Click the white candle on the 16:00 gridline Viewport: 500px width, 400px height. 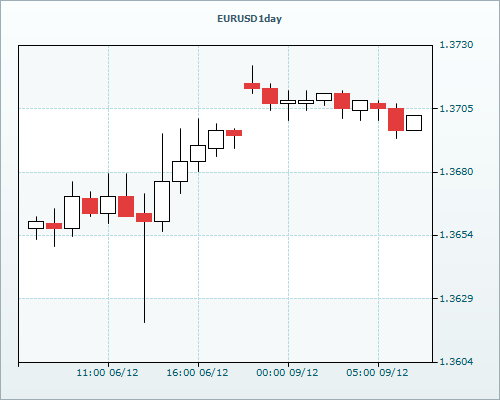pyautogui.click(x=198, y=153)
